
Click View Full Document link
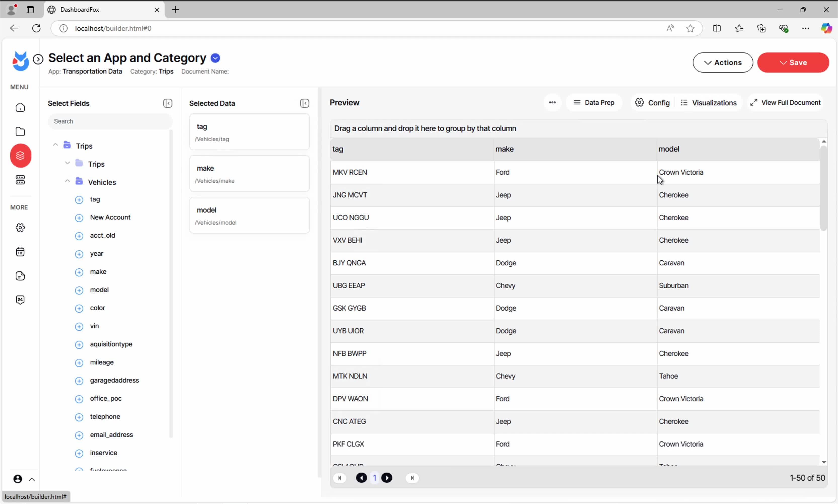point(785,103)
